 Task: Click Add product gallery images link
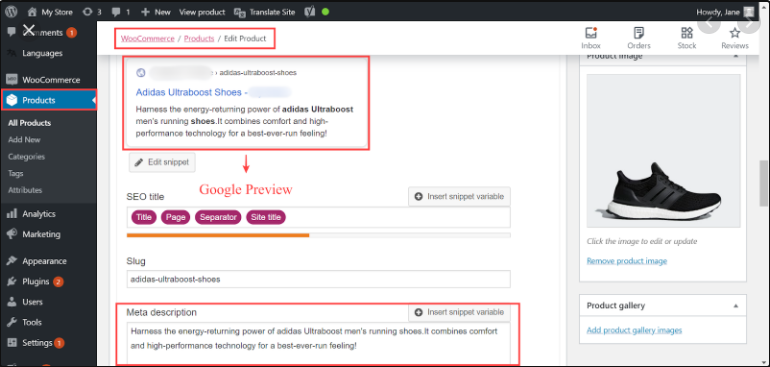coord(634,330)
